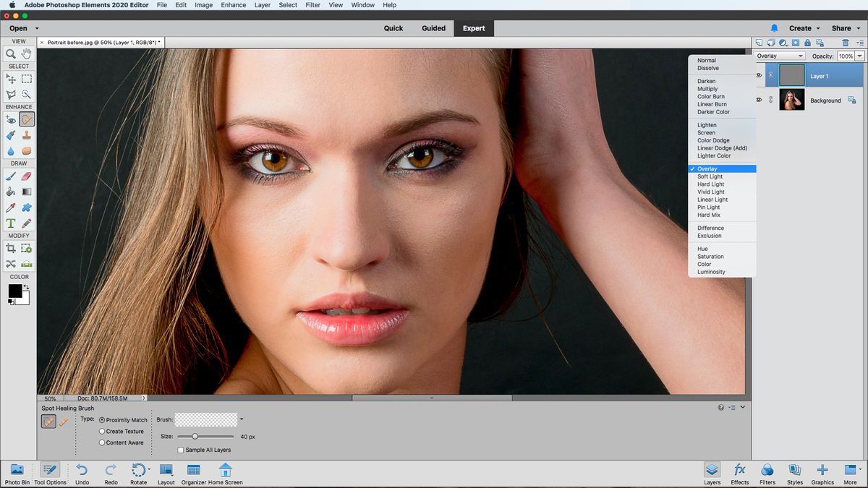Click the new layer icon in Layers panel

click(759, 43)
